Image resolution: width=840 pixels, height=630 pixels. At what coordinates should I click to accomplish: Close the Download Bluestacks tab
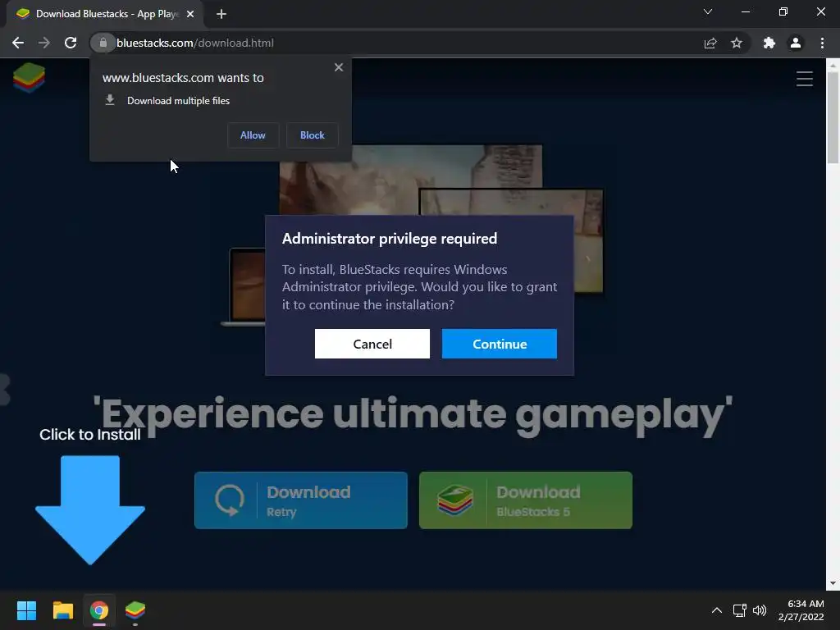[x=190, y=14]
